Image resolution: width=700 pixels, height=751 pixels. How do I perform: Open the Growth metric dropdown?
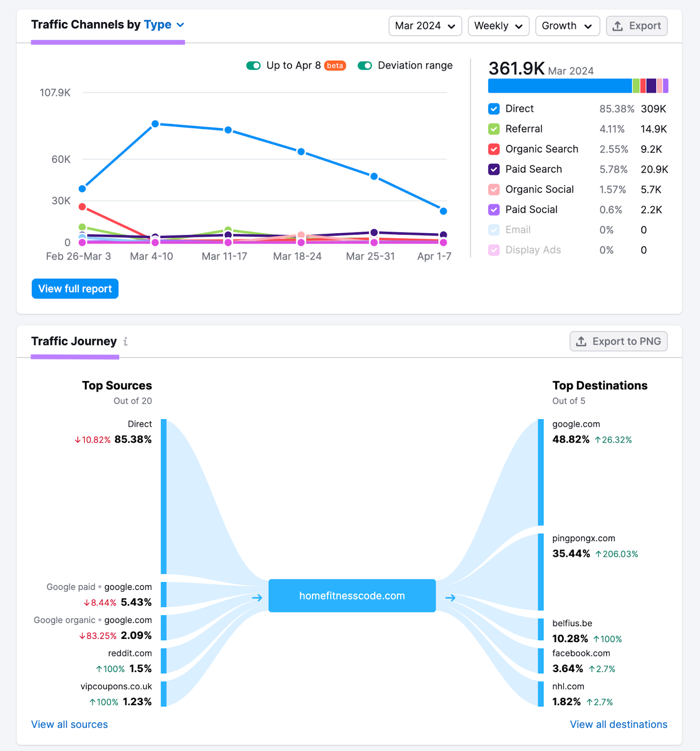coord(567,26)
